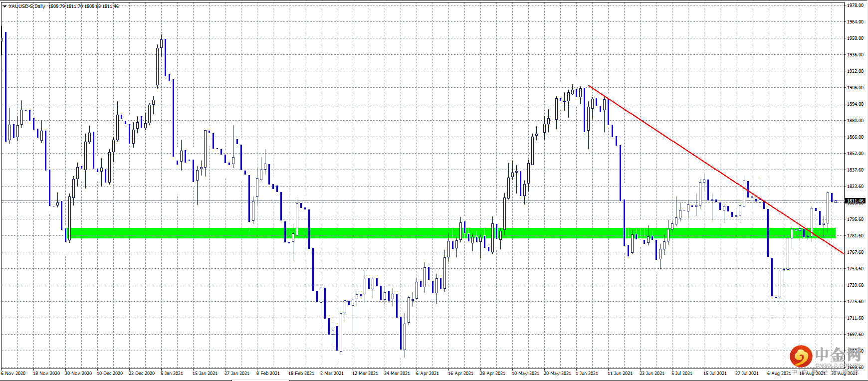The image size is (868, 381).
Task: Click the 1866.00 price scale label
Action: pos(855,137)
